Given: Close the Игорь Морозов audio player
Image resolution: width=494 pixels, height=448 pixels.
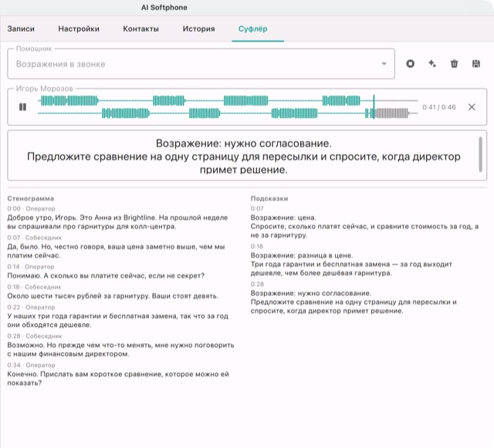Looking at the screenshot, I should (472, 107).
